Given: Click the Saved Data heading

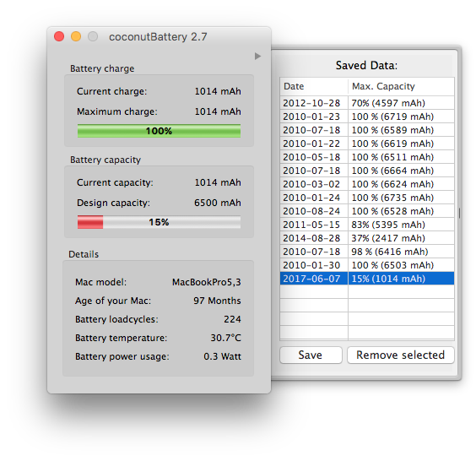Looking at the screenshot, I should [366, 65].
